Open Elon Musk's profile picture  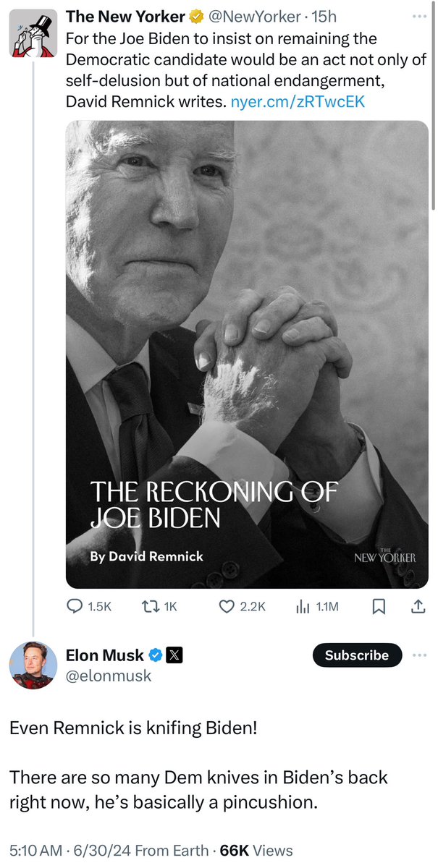[x=33, y=664]
